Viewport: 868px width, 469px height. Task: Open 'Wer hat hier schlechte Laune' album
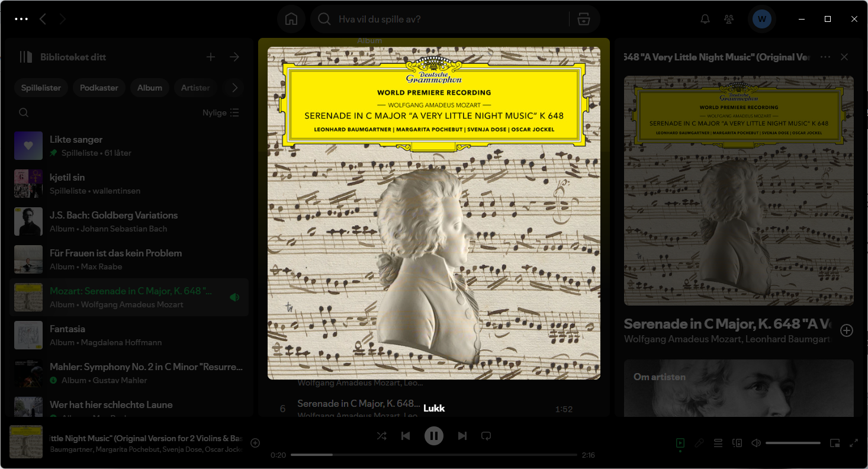click(x=129, y=405)
